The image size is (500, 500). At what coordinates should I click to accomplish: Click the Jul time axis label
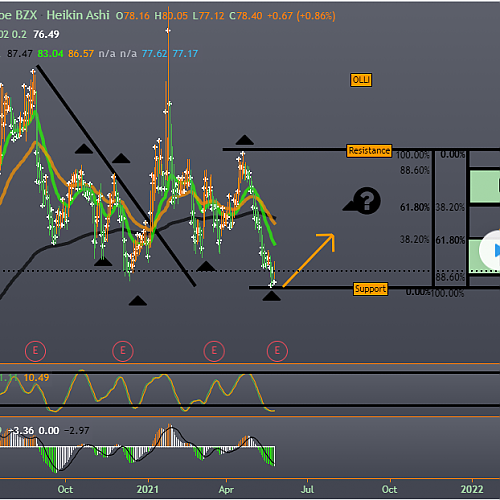point(307,489)
